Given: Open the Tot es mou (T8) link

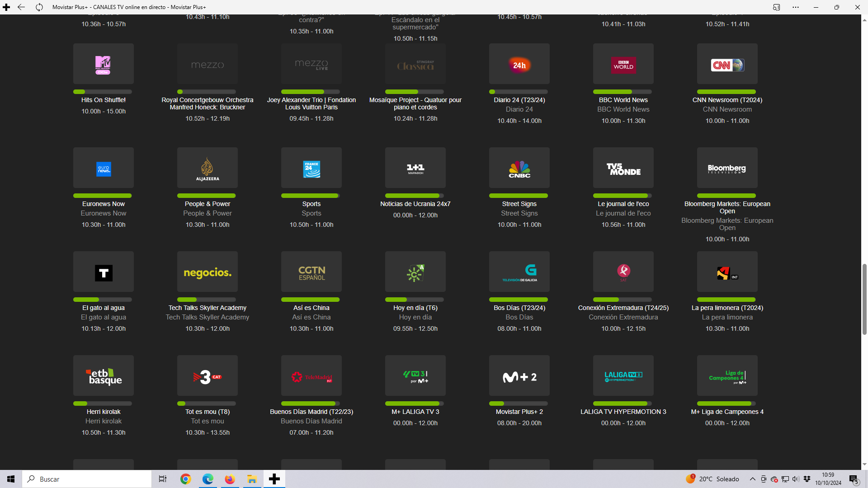Looking at the screenshot, I should coord(208,412).
